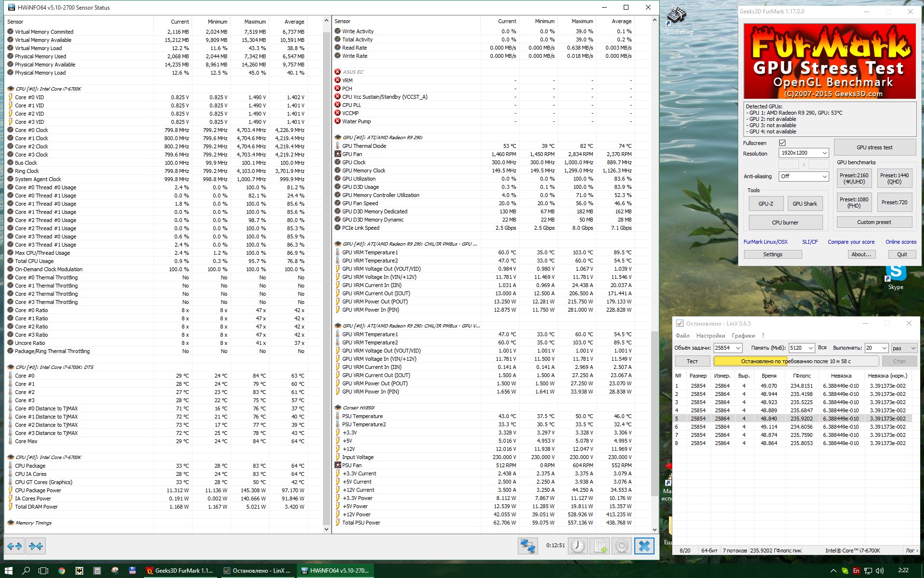The height and width of the screenshot is (578, 924).
Task: Open FurMark Resolution dropdown
Action: pos(803,153)
